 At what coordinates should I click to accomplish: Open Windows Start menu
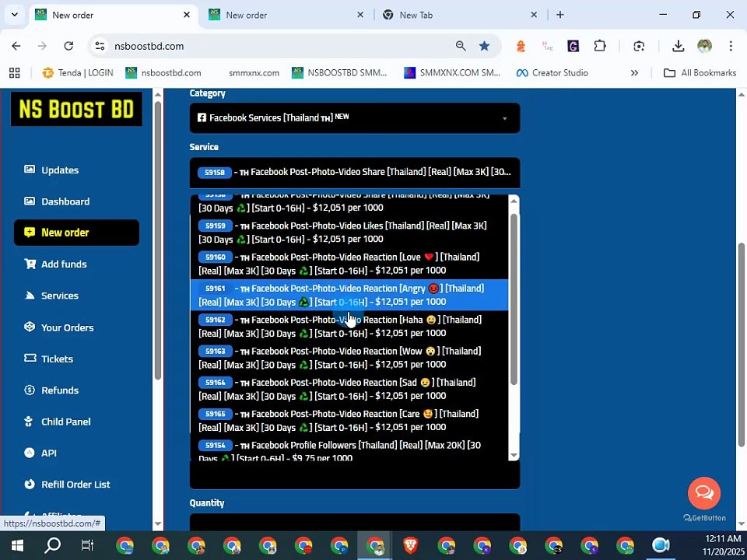click(17, 545)
